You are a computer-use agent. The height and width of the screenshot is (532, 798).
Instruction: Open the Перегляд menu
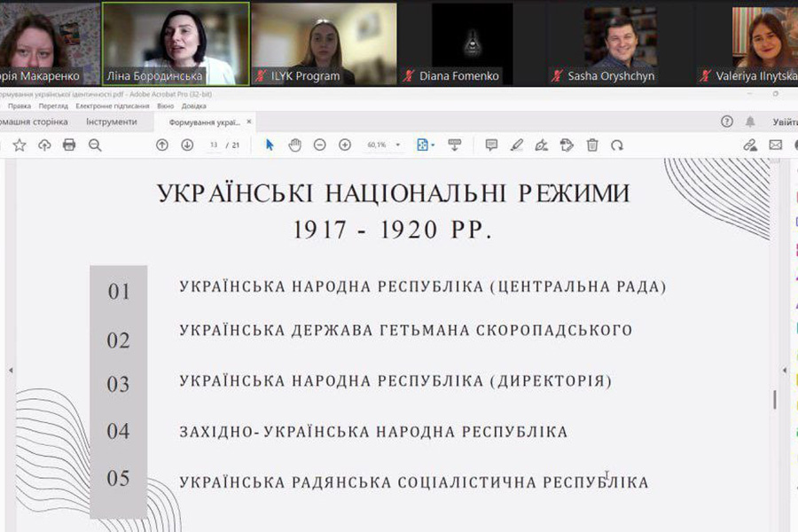[x=53, y=106]
